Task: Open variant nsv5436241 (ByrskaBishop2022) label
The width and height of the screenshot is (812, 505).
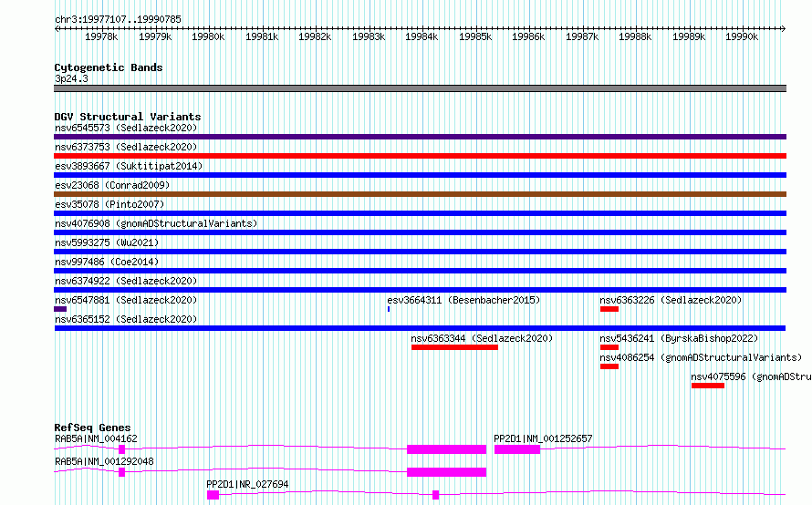Action: (679, 338)
